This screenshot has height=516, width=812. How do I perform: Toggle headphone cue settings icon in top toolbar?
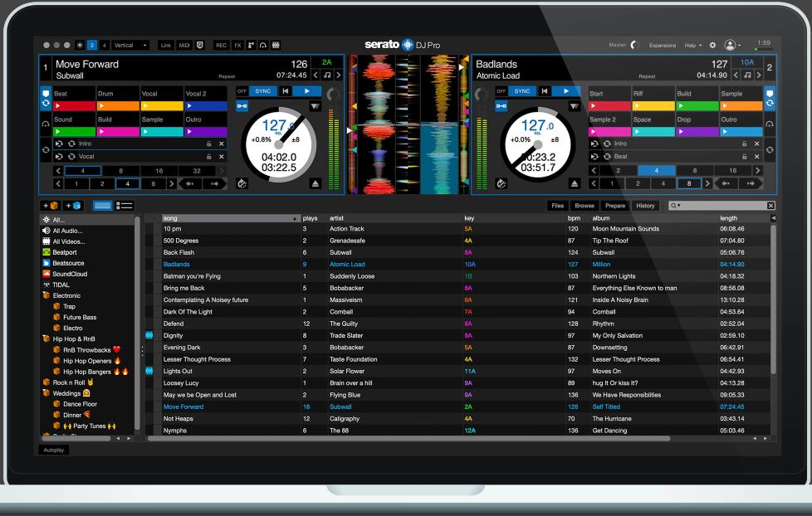click(263, 45)
